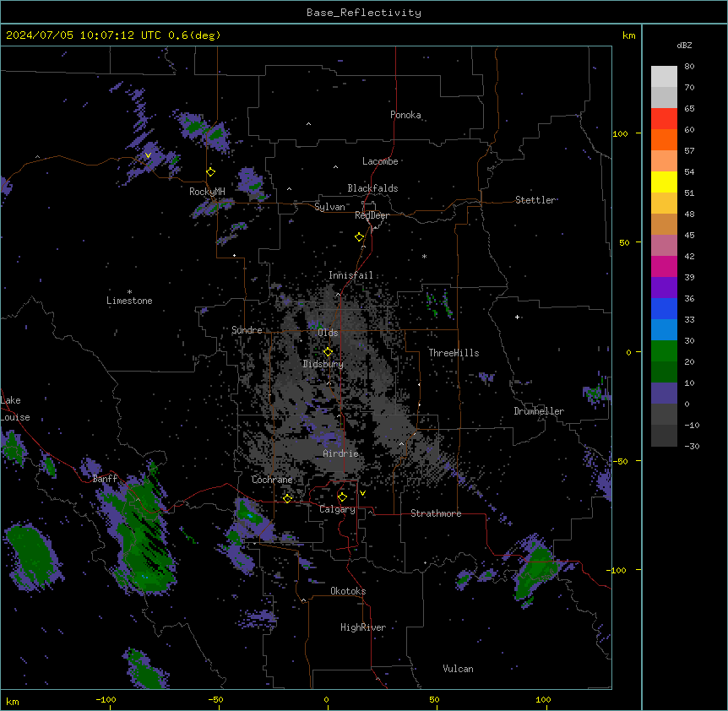728x711 pixels.
Task: Click the -30 value at the dBZ scale bottom
Action: tap(692, 446)
